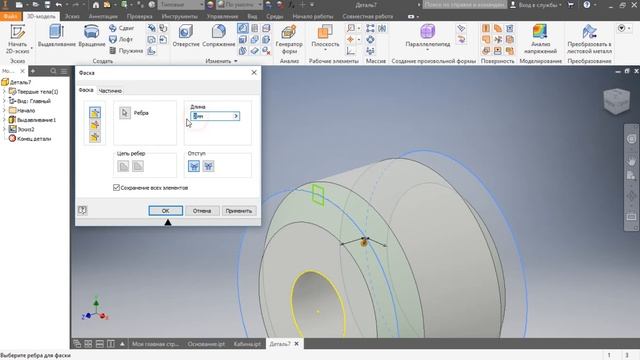Choose first Цепь ребер edge chain option
This screenshot has height=360, width=640.
[123, 166]
